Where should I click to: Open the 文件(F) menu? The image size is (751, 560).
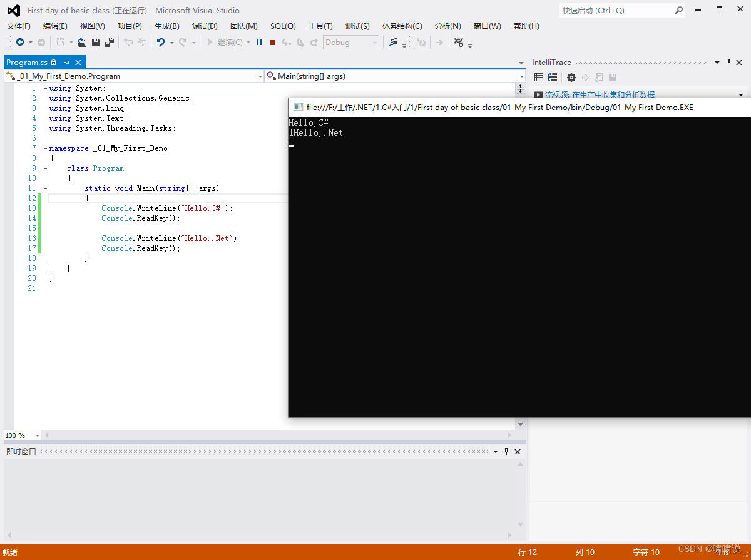19,26
